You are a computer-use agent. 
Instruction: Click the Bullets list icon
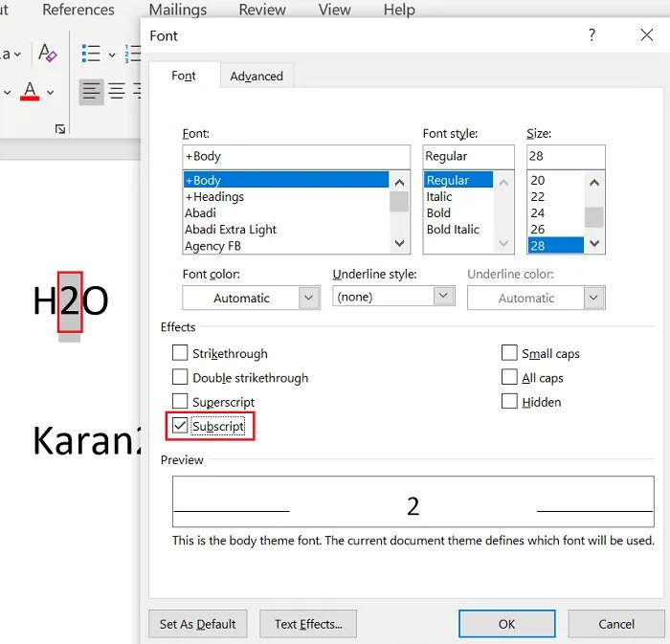[91, 54]
